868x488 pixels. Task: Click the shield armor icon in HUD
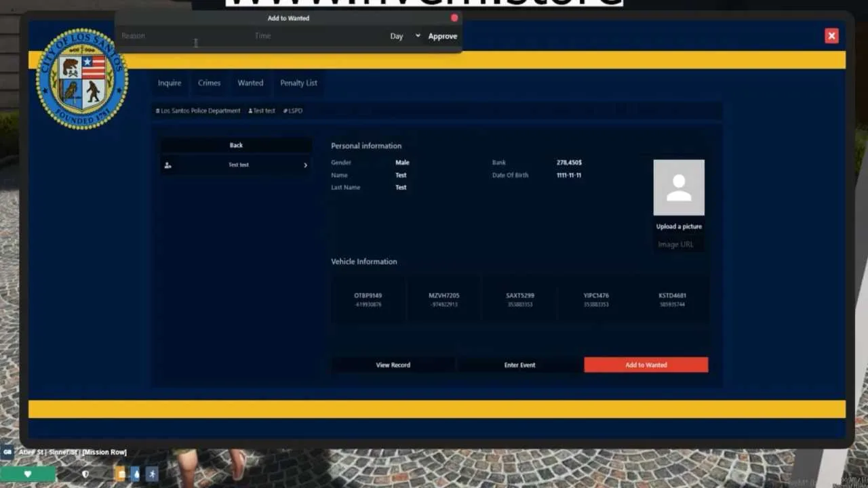(x=85, y=474)
